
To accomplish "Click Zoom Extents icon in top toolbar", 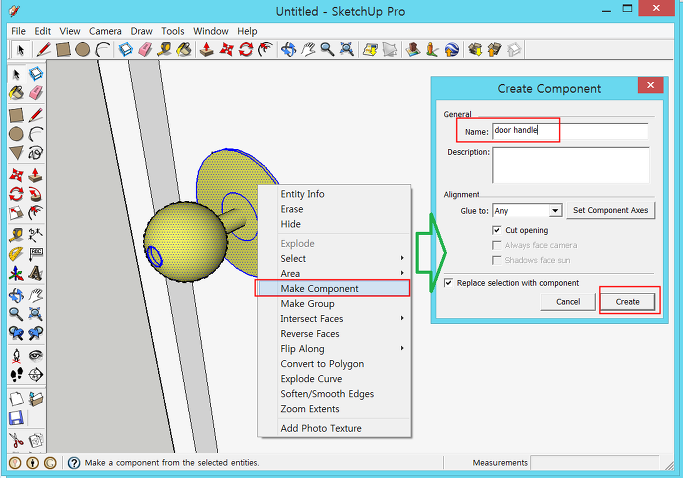I will 347,49.
